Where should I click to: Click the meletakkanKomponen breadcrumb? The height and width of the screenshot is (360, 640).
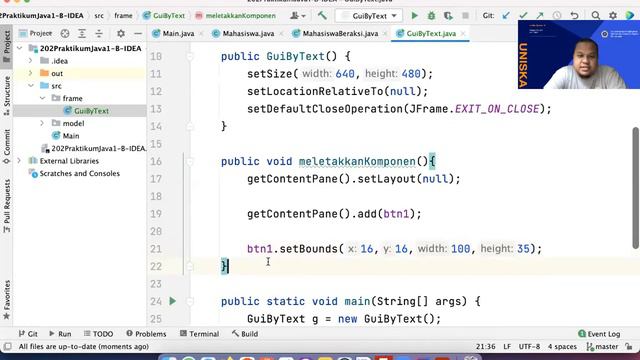click(x=236, y=16)
